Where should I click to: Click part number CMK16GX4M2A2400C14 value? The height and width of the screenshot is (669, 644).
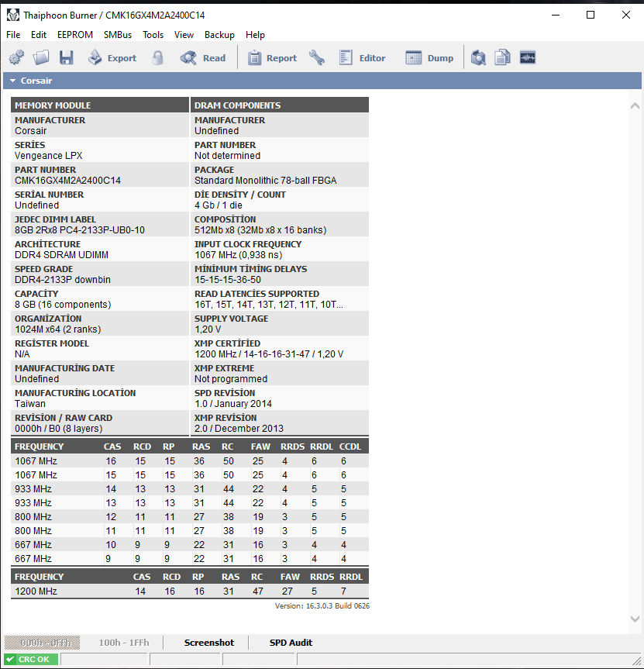[68, 181]
